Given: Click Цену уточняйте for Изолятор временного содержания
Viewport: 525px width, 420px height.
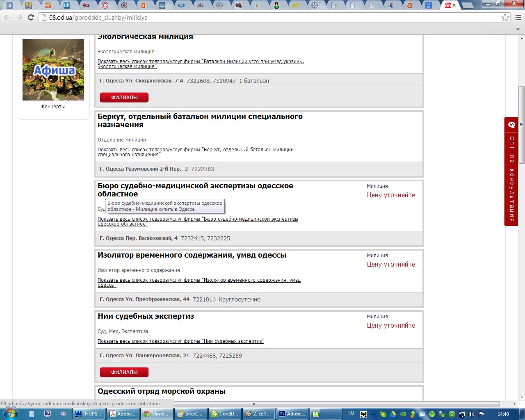Looking at the screenshot, I should coord(391,265).
